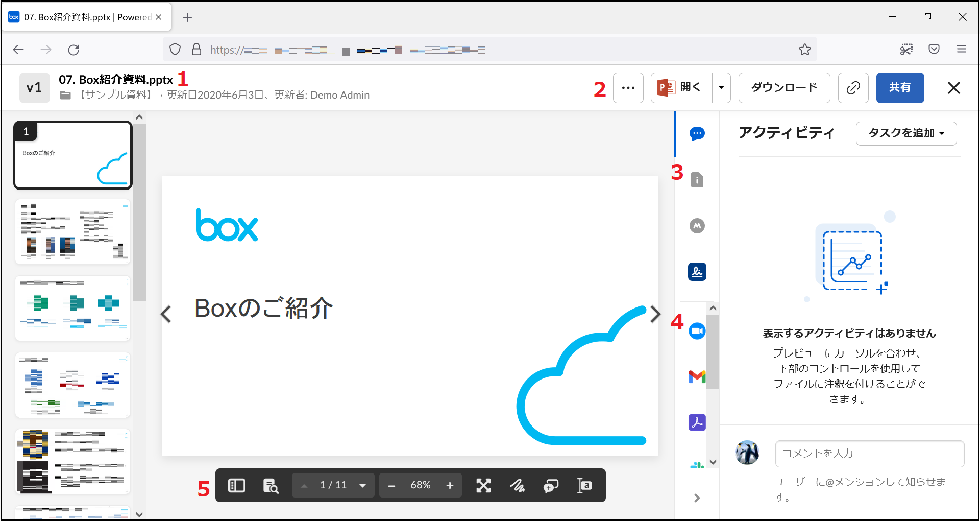Launch the Adobe Acrobat integration icon

click(697, 422)
